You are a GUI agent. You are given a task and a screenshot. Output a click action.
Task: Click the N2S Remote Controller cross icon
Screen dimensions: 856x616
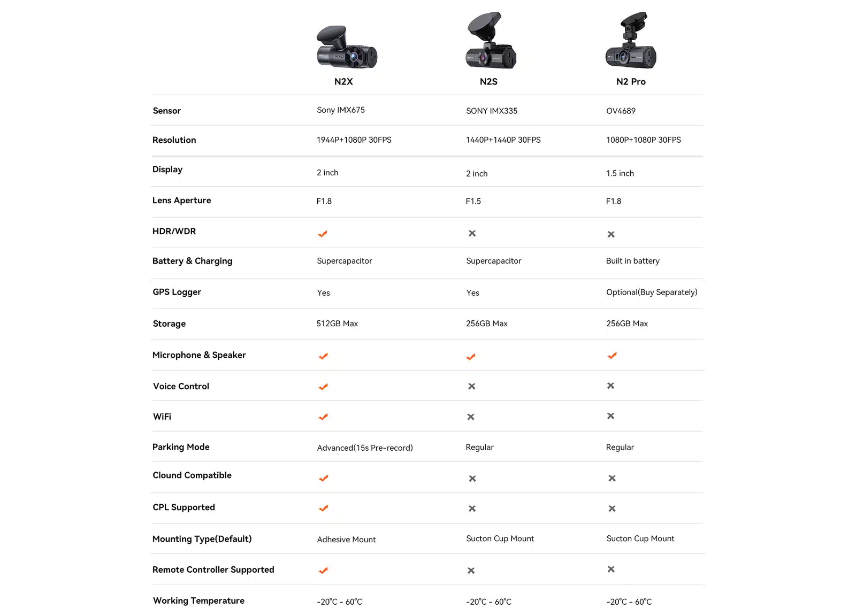471,571
